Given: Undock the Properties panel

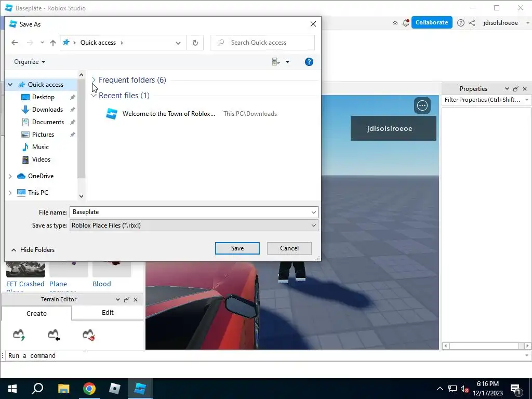Looking at the screenshot, I should coord(516,89).
